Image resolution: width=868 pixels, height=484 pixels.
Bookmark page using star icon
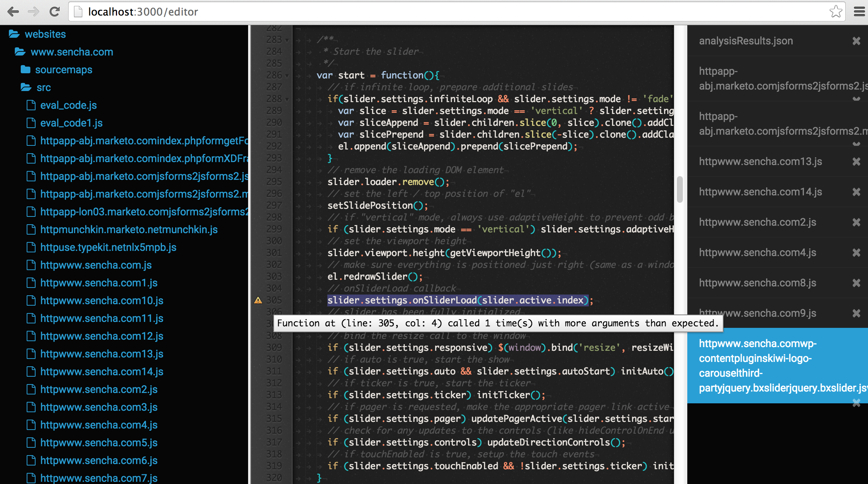(x=835, y=11)
